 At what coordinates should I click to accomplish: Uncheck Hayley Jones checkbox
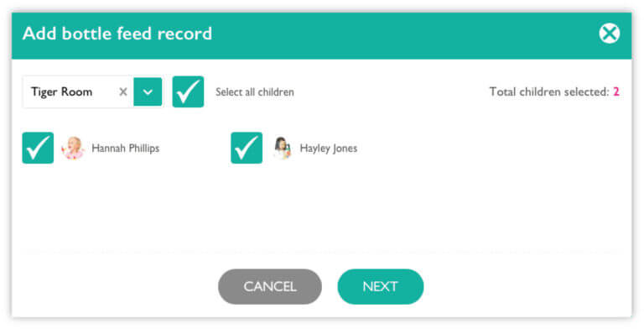tap(247, 148)
